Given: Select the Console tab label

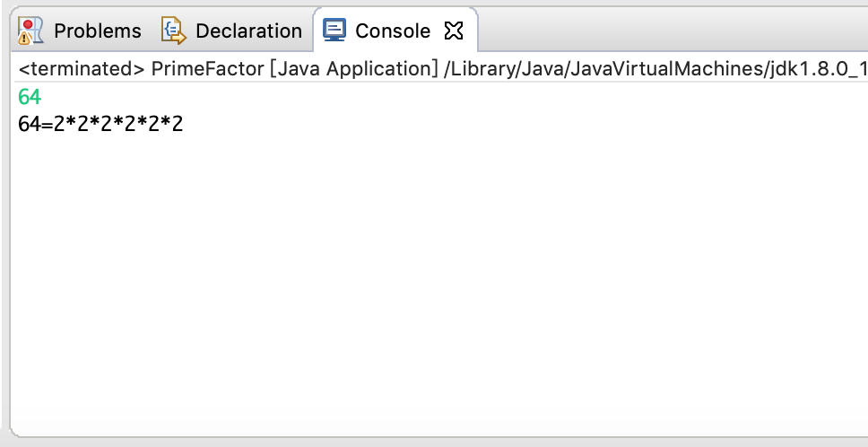Looking at the screenshot, I should pyautogui.click(x=393, y=31).
